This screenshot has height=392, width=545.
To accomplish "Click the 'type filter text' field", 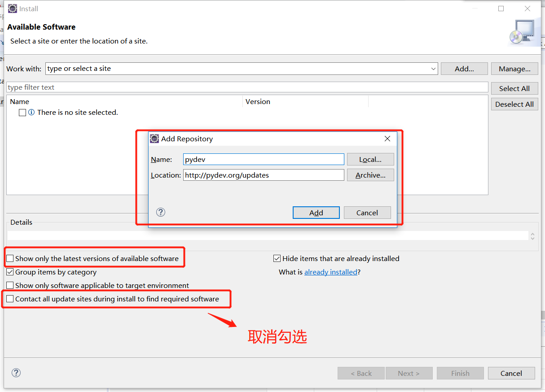I will (247, 87).
